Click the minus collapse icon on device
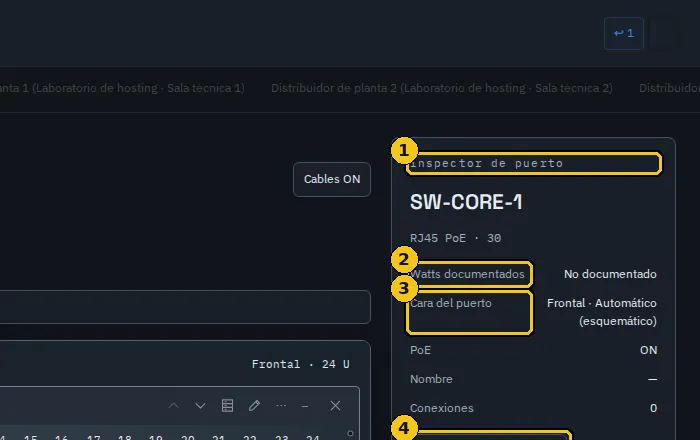 (x=305, y=406)
